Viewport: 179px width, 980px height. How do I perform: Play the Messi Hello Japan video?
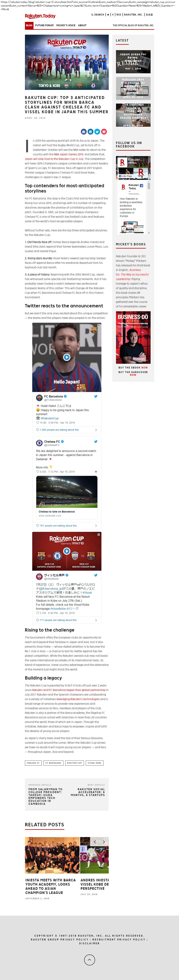tap(66, 357)
